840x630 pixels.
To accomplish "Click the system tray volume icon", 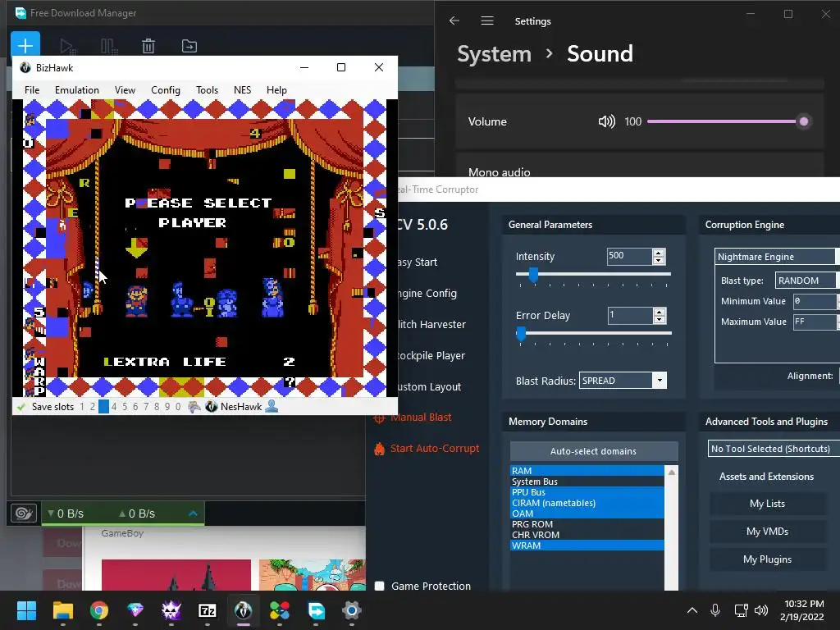I will pos(760,610).
